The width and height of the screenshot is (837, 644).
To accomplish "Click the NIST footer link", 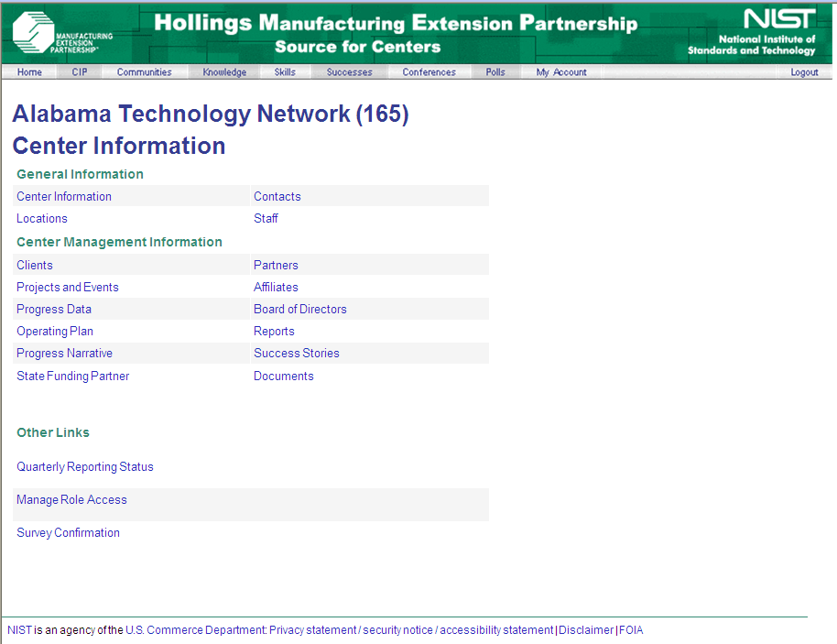I will (20, 630).
